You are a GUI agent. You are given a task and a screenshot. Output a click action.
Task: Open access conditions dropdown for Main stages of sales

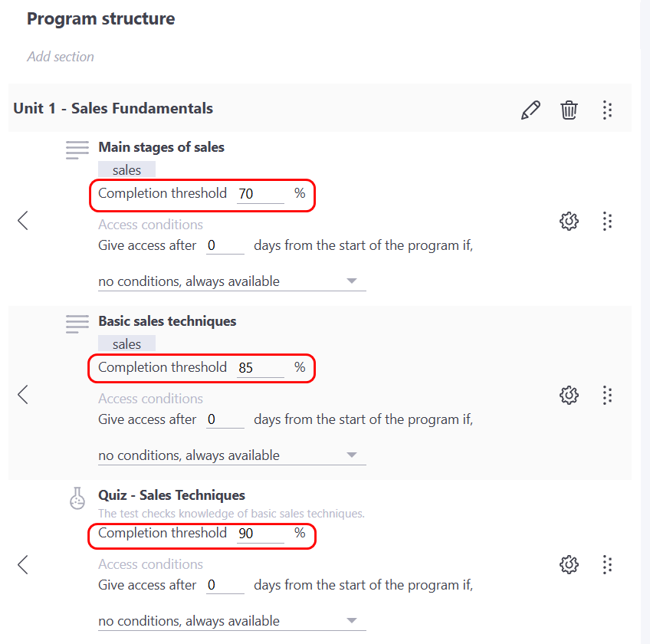231,281
